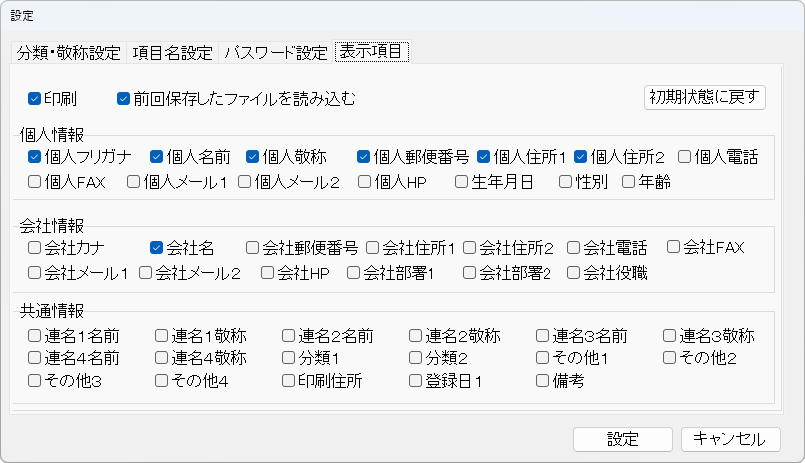Screen dimensions: 805x463
Task: Select the 表示項目 tab
Action: point(372,52)
